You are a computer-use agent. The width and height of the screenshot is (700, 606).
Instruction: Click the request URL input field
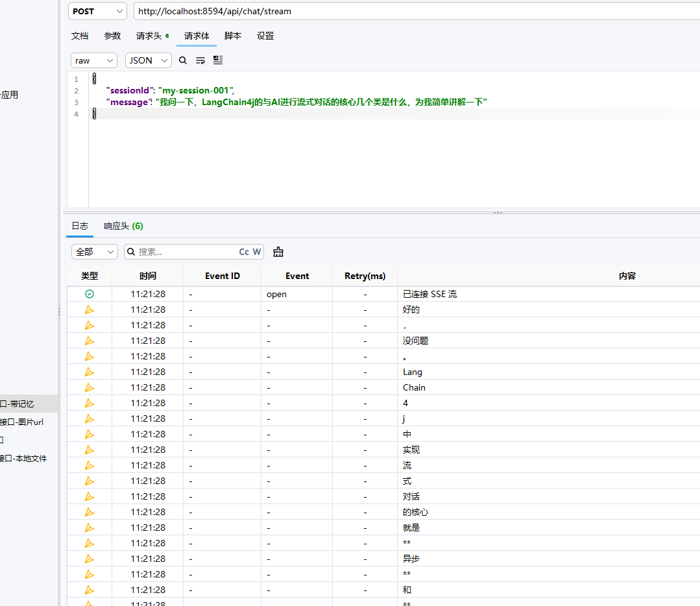coord(417,11)
